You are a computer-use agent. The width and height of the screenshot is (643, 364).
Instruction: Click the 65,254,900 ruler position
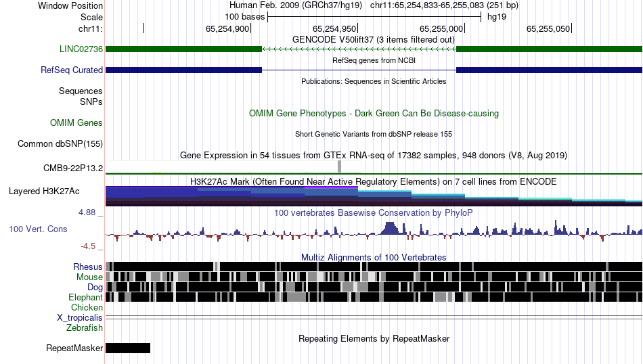pyautogui.click(x=227, y=28)
